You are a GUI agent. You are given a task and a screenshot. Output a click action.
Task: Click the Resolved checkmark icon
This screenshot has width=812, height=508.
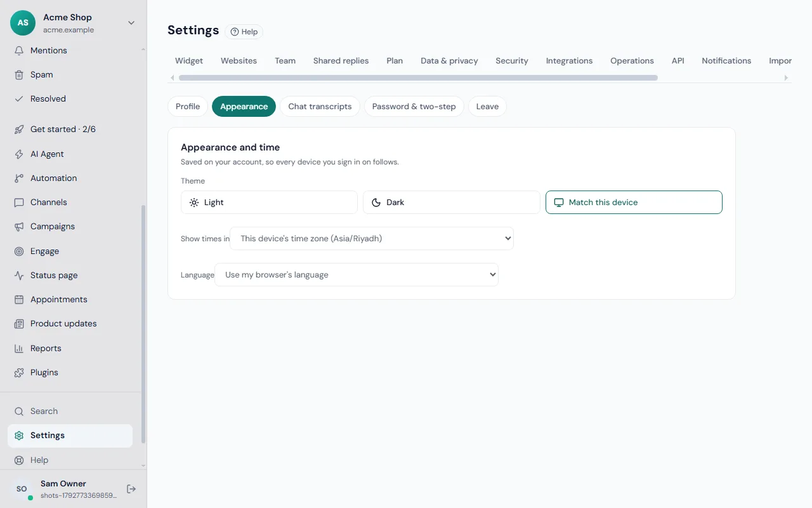click(x=19, y=98)
